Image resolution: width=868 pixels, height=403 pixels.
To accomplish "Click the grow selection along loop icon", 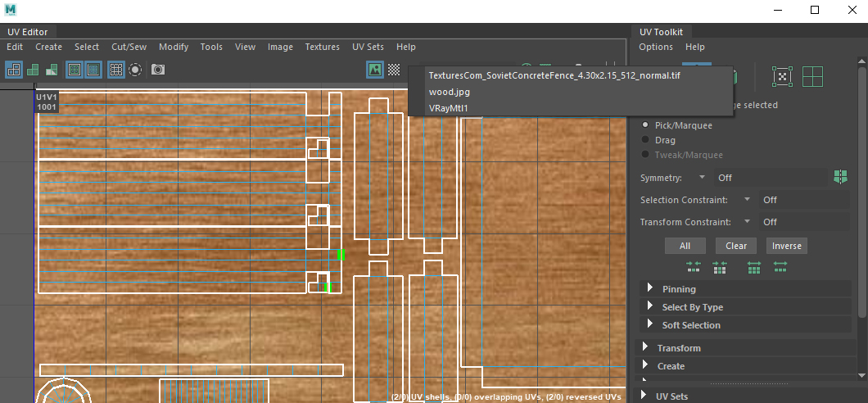I will point(780,267).
